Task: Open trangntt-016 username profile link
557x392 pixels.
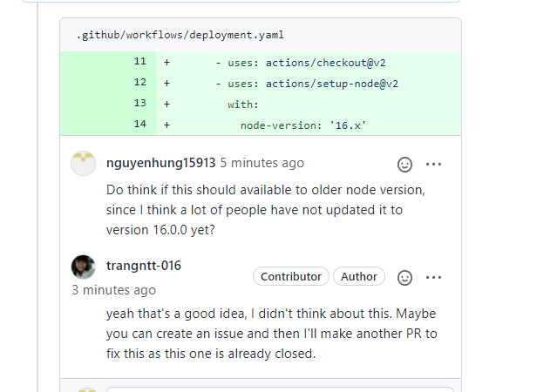Action: tap(144, 266)
